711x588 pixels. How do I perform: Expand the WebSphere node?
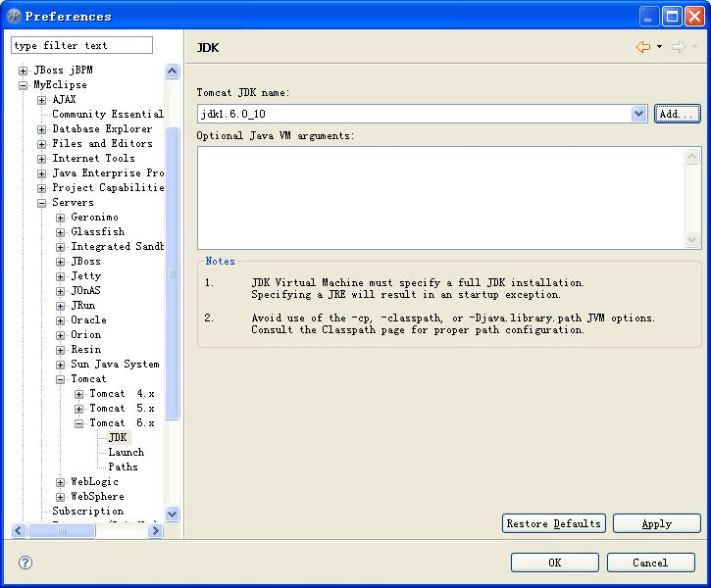[x=60, y=497]
